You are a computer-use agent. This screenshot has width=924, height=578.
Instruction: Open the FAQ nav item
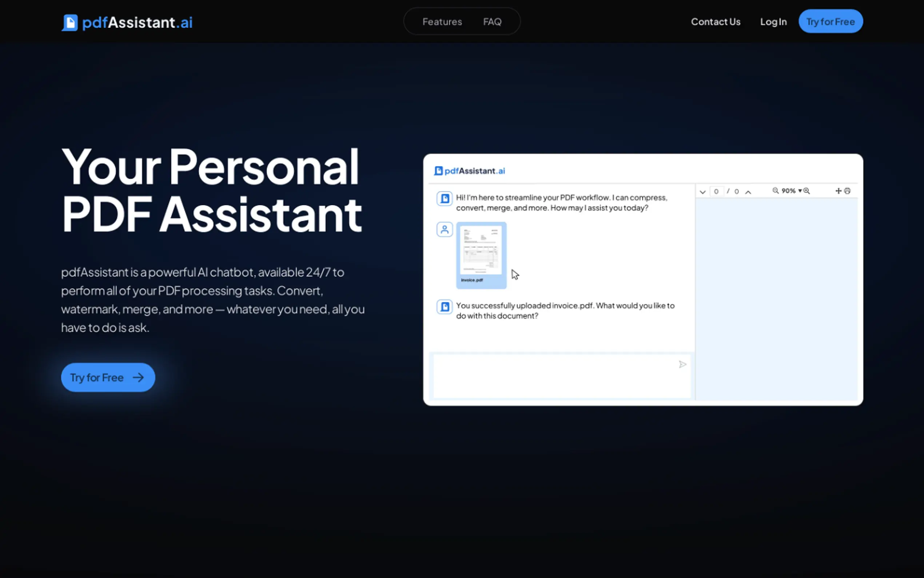coord(492,22)
